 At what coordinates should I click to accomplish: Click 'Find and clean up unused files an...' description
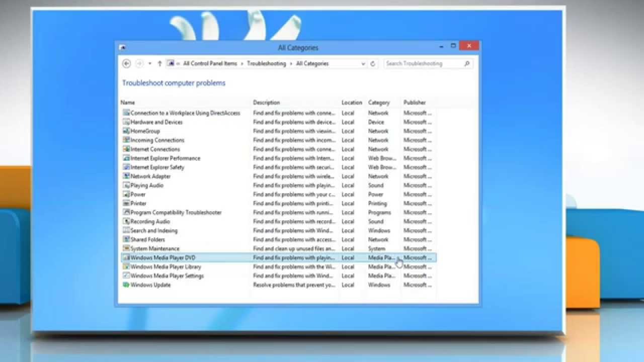coord(294,249)
